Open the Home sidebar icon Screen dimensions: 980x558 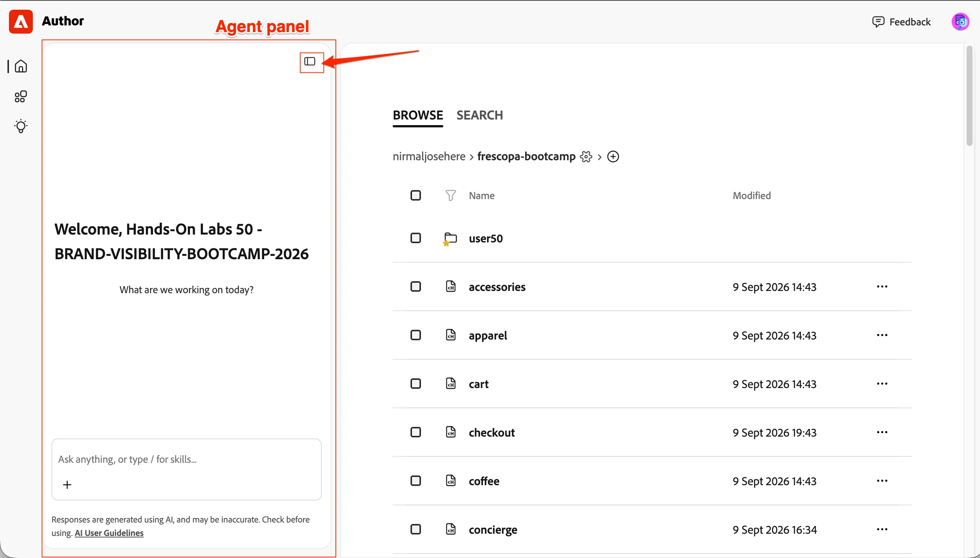point(21,66)
